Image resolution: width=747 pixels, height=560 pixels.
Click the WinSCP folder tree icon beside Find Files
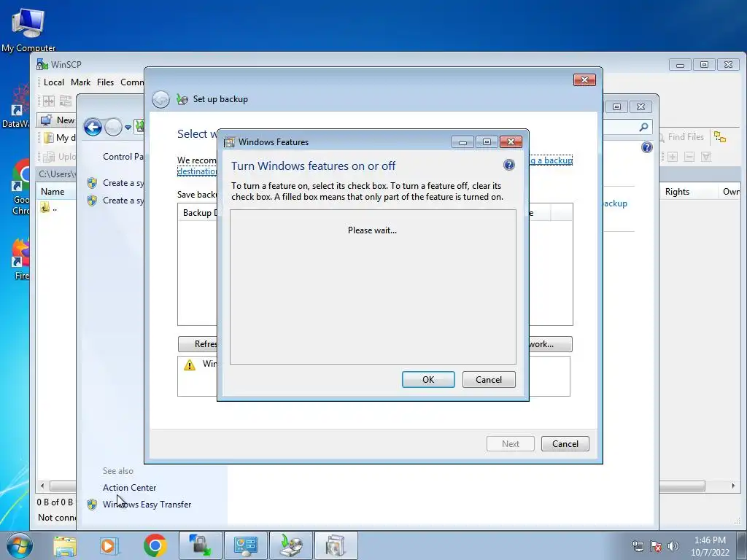(720, 137)
